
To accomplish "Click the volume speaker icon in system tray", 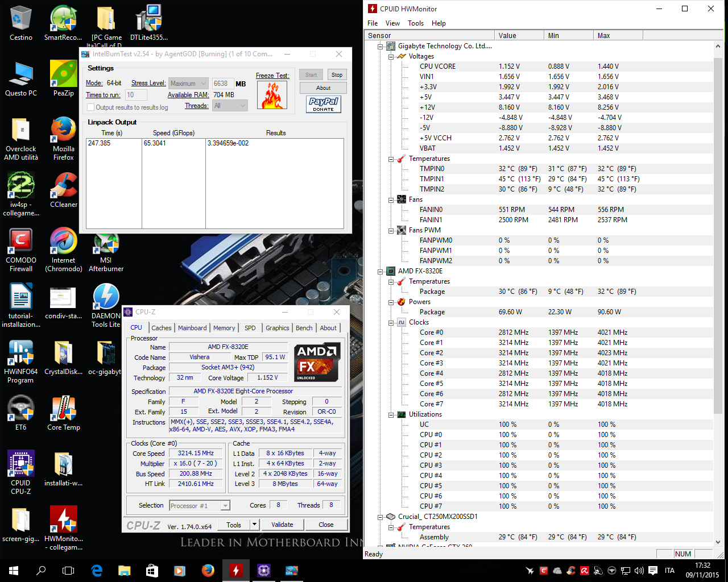I will [639, 571].
